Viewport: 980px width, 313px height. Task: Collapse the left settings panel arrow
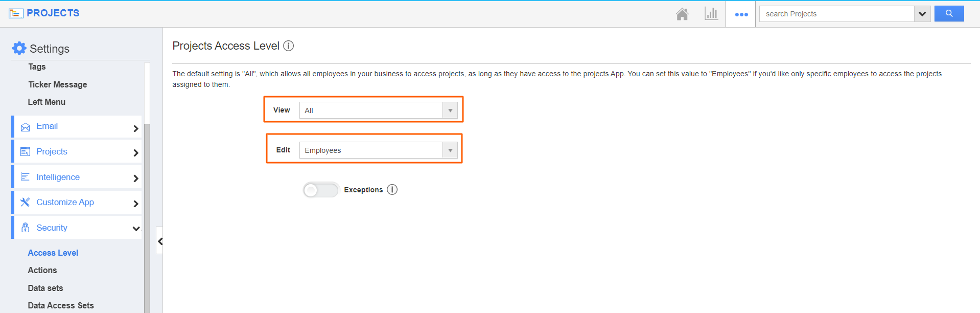160,241
